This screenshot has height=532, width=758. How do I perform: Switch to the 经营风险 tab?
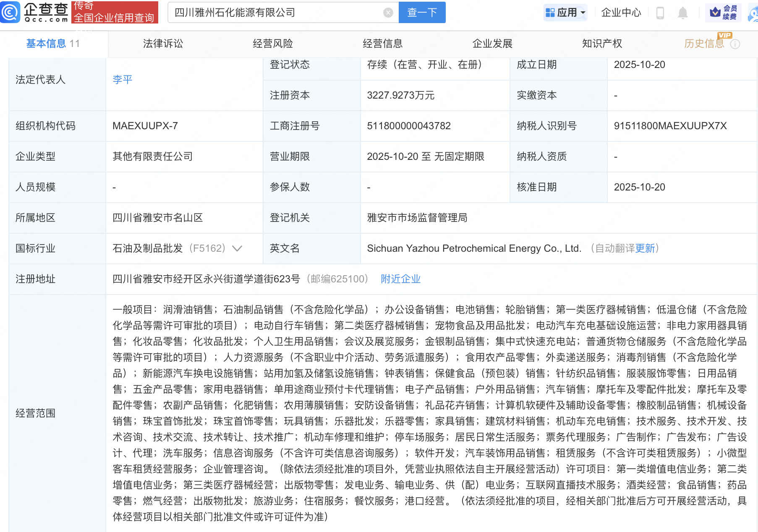pos(273,44)
